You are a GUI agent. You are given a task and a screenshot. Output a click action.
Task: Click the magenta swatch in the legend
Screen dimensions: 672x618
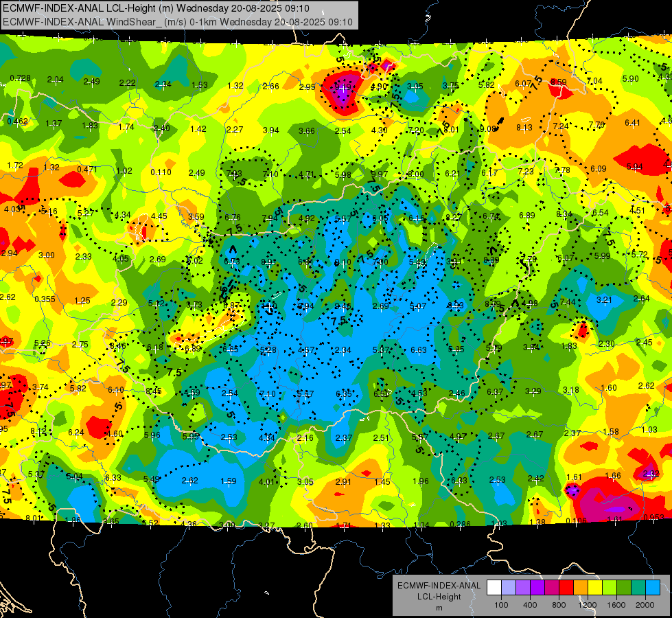(552, 587)
